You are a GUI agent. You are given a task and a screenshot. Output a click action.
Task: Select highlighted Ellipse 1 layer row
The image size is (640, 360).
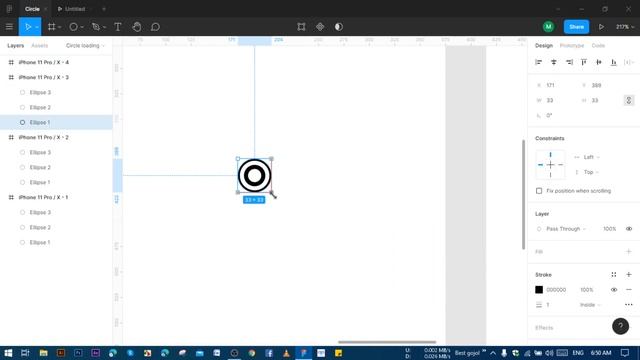click(x=56, y=122)
